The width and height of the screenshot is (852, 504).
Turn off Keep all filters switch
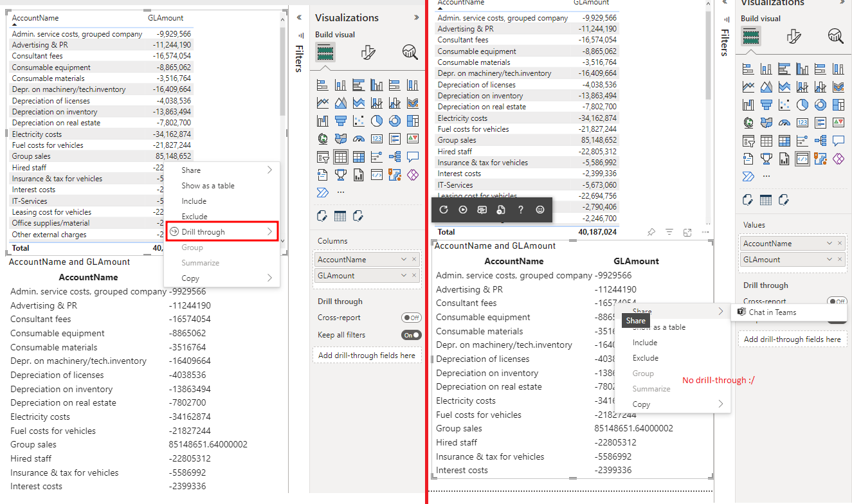(x=411, y=335)
